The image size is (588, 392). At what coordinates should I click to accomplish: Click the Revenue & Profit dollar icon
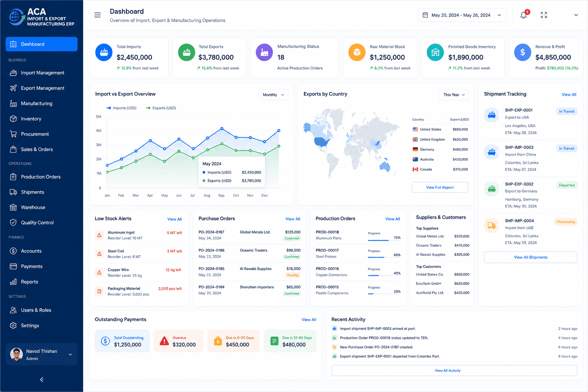point(523,52)
